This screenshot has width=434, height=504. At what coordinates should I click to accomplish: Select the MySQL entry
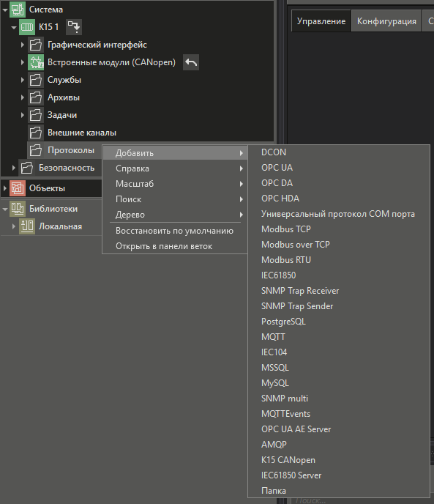click(x=339, y=383)
